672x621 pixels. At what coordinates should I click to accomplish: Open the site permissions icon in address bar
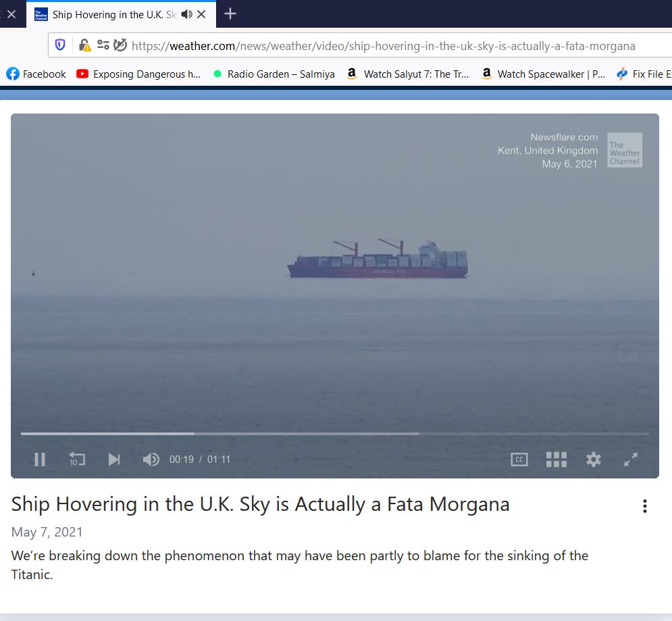click(103, 45)
